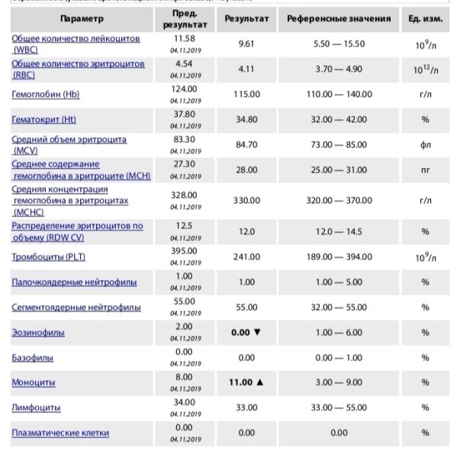
Task: Click the MCHC parameter link
Action: click(x=69, y=201)
